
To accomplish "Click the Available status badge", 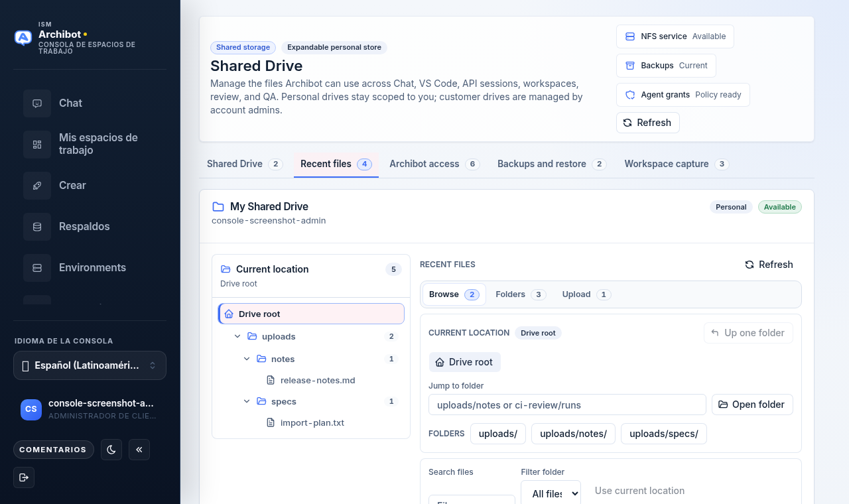I will tap(780, 207).
